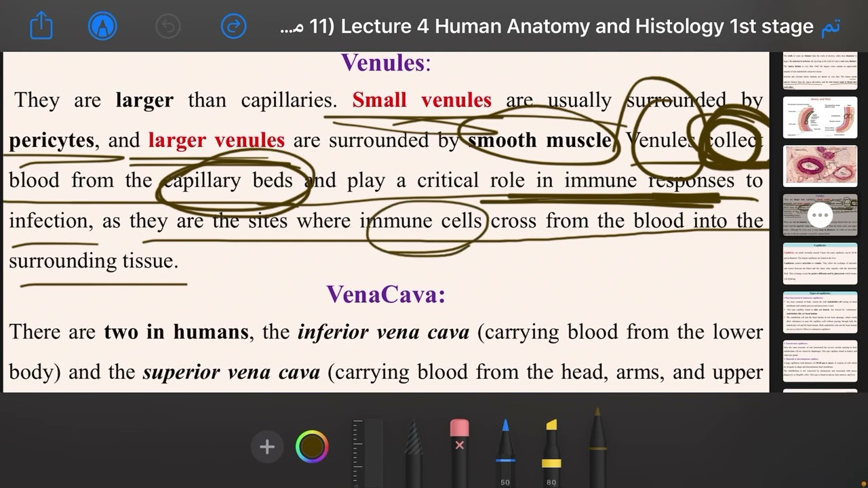Open the text-only thumbnail above Artery and Vein

820,70
